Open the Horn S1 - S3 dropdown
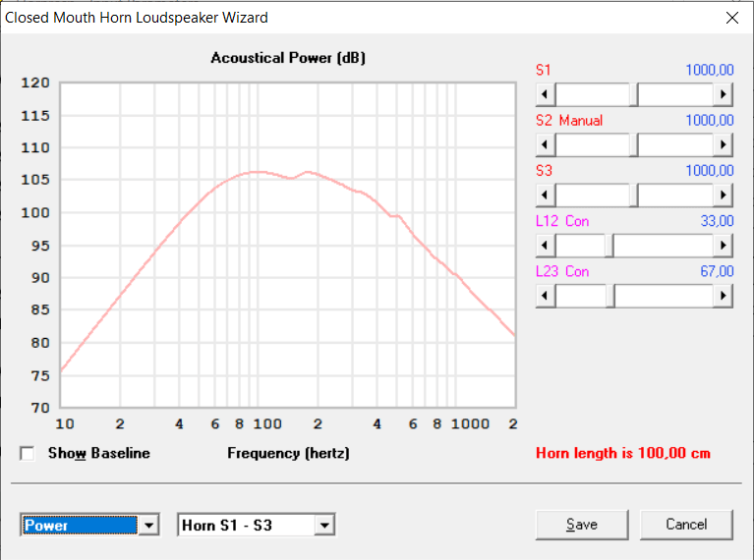Screen dimensions: 754x560 tap(324, 525)
